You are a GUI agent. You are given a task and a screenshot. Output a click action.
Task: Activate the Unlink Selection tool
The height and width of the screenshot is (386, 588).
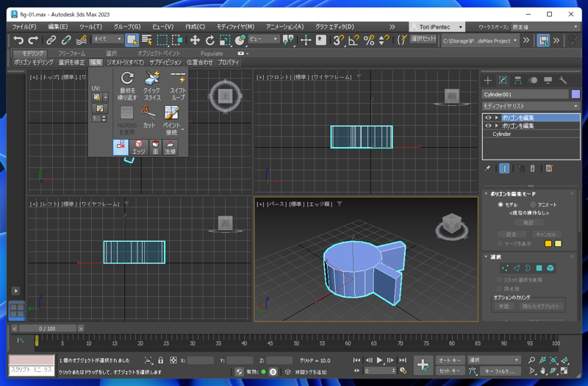66,40
